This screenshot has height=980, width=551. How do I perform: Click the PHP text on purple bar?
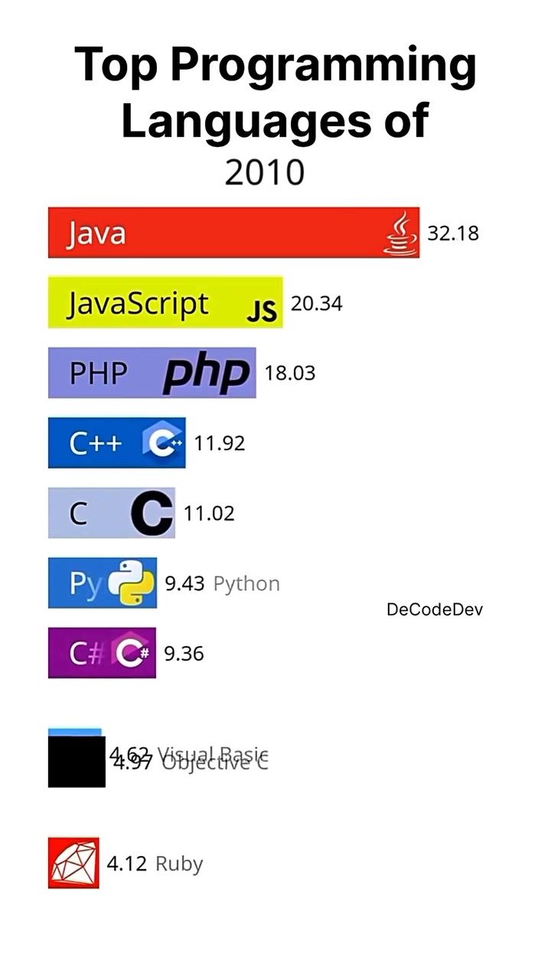99,374
